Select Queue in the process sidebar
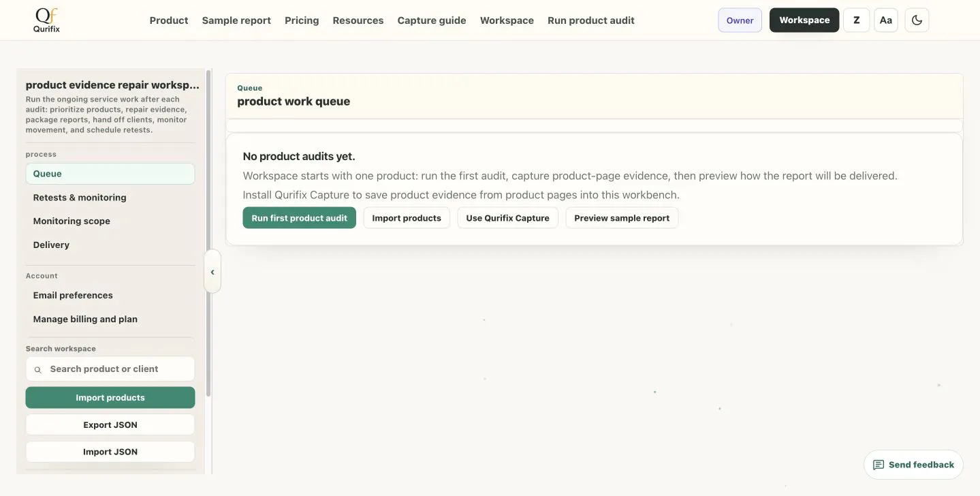The height and width of the screenshot is (496, 980). click(x=110, y=174)
